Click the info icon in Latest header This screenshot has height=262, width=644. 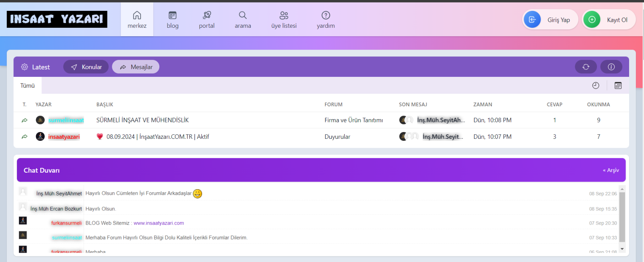pyautogui.click(x=611, y=67)
